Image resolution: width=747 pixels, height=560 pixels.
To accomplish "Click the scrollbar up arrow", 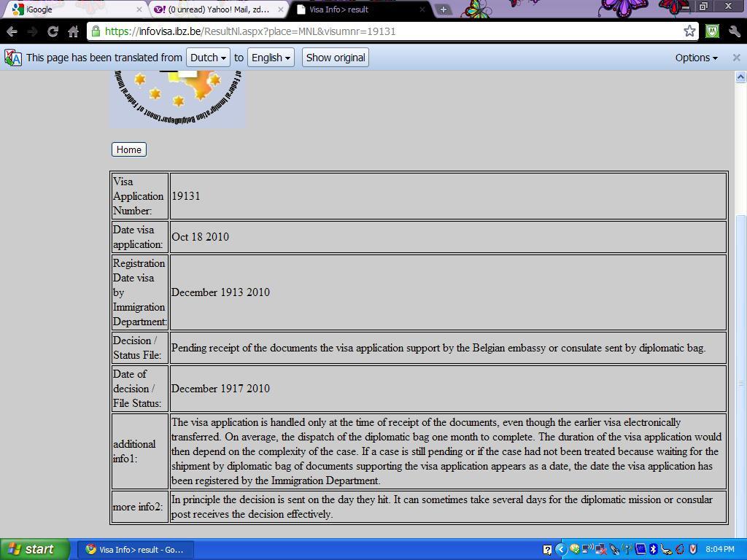I will pyautogui.click(x=740, y=77).
